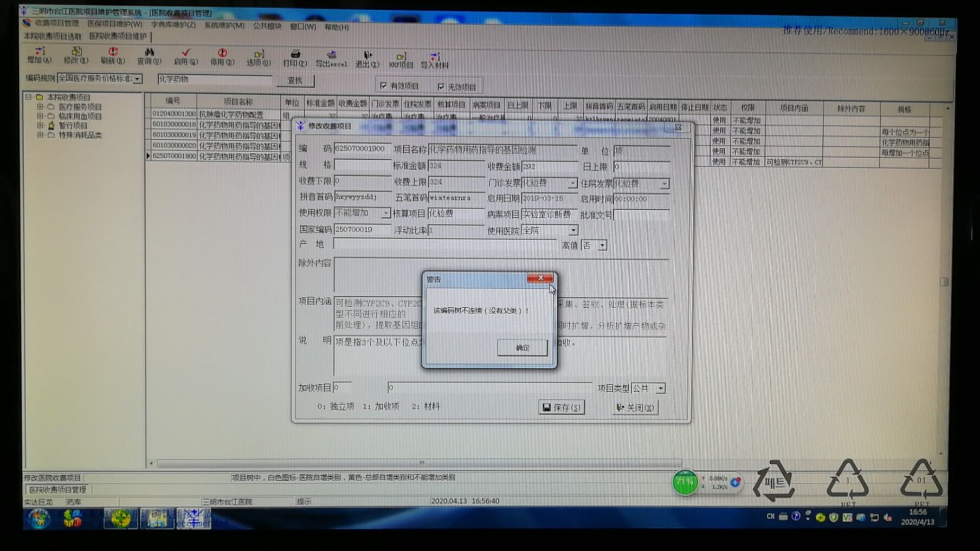The width and height of the screenshot is (980, 551).
Task: Open the 高值 dropdown
Action: [602, 245]
